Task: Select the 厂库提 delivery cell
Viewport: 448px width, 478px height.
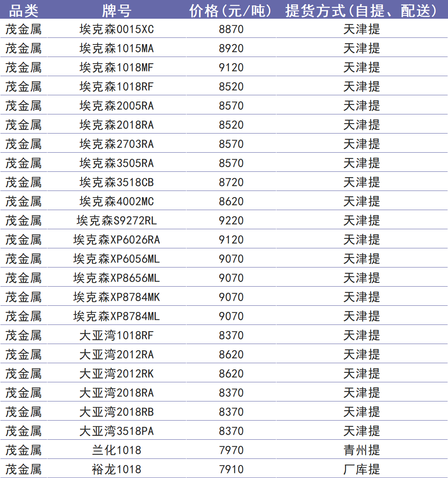Action: point(361,470)
